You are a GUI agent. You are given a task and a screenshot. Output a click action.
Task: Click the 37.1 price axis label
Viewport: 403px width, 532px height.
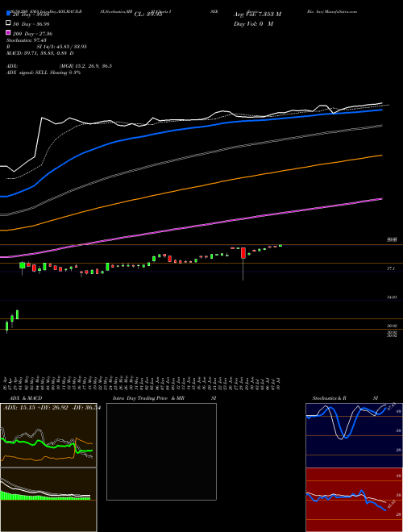click(x=391, y=268)
